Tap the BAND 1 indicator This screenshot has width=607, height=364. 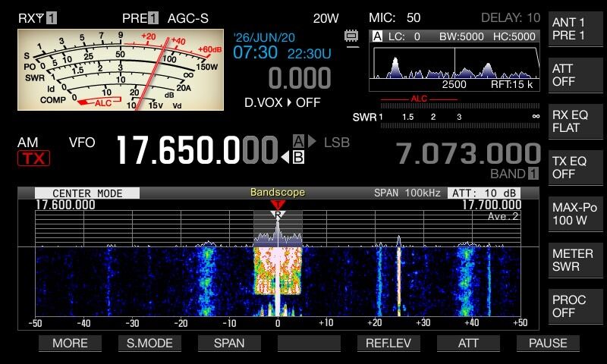[x=514, y=174]
